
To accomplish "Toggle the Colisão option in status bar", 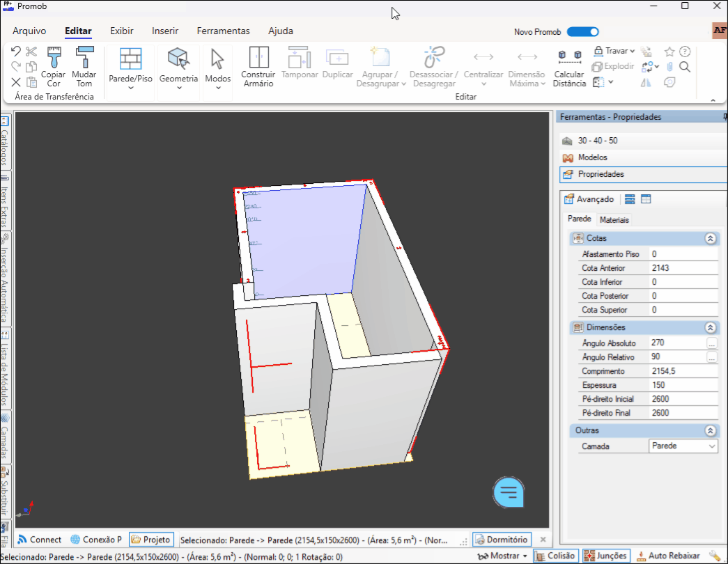I will coord(556,556).
